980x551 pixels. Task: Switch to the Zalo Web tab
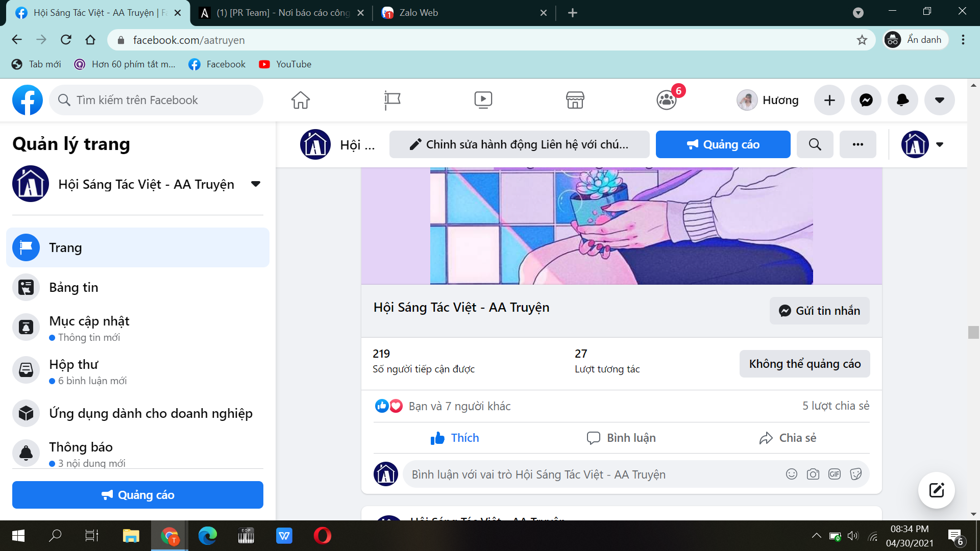pos(464,13)
